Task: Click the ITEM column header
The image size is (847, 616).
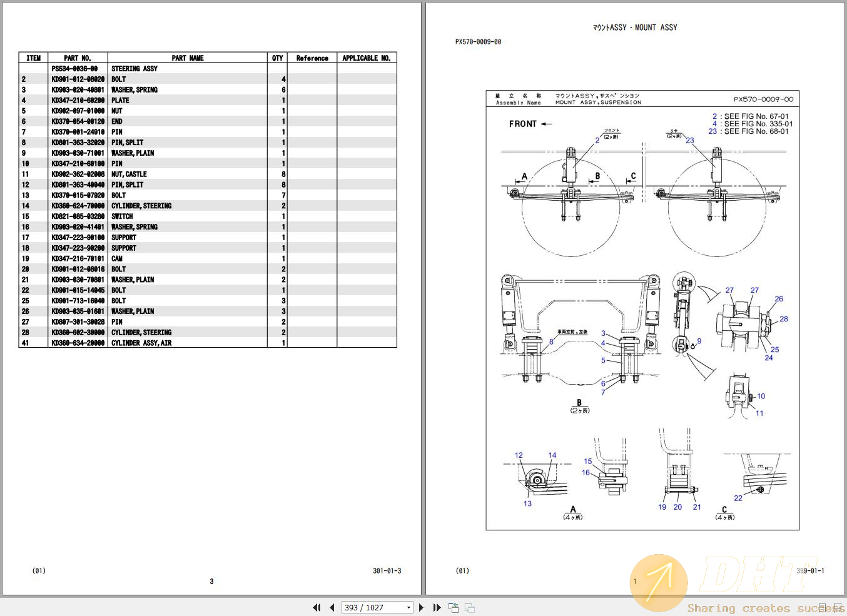Action: click(x=34, y=58)
